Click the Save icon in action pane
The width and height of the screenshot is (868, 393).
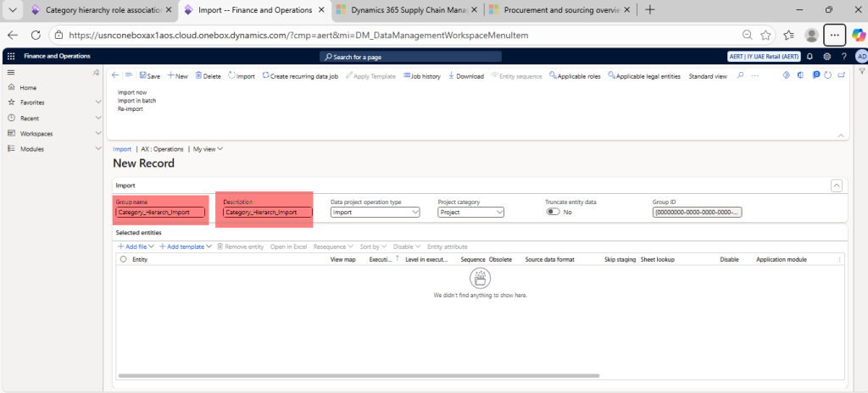point(143,76)
